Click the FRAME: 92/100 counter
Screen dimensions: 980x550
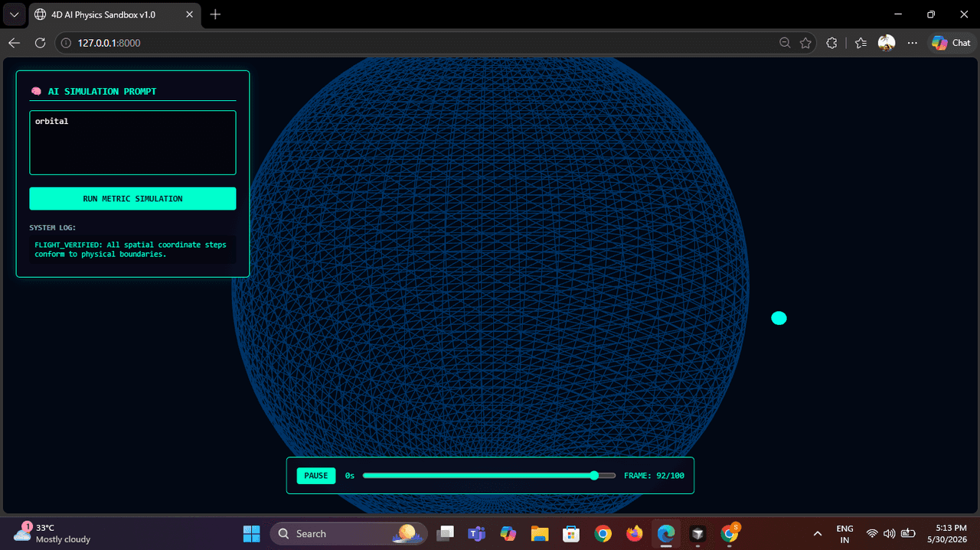point(654,476)
